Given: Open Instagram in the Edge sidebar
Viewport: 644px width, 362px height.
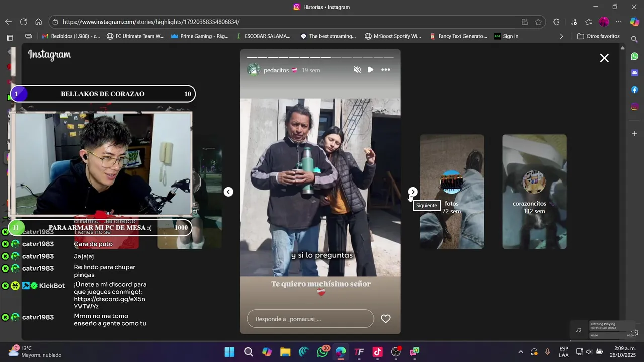Looking at the screenshot, I should 635,106.
